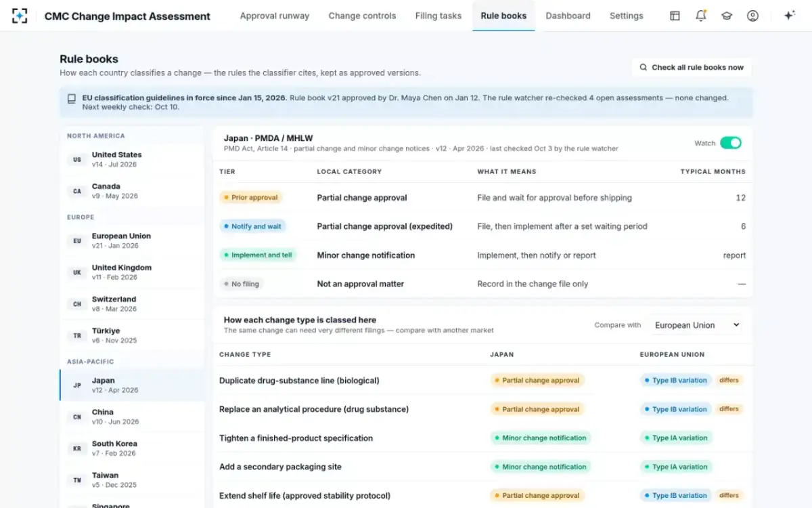Viewport: 812px width, 508px height.
Task: Switch to the Filing tasks tab
Action: click(438, 16)
